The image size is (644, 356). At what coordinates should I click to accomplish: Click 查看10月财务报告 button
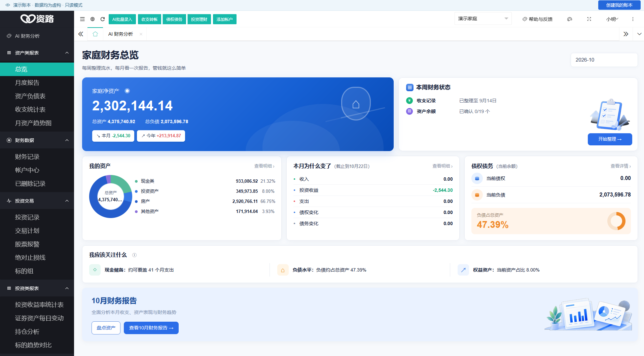[x=151, y=328]
